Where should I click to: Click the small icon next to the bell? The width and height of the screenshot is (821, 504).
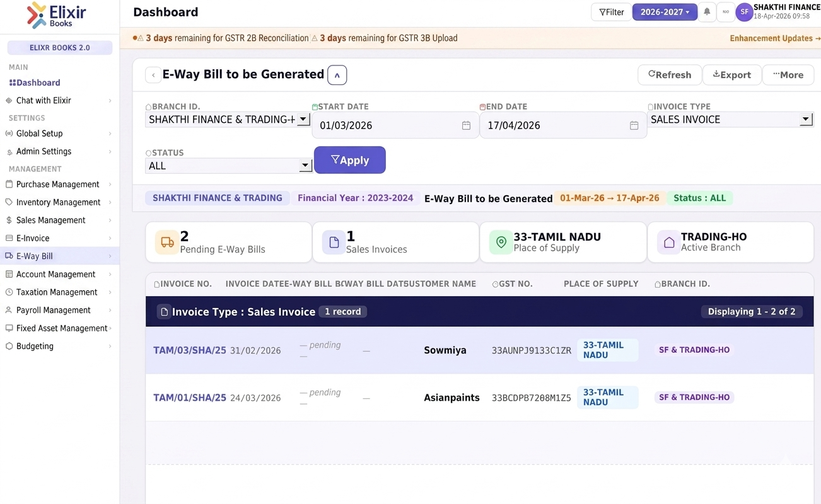(x=725, y=12)
